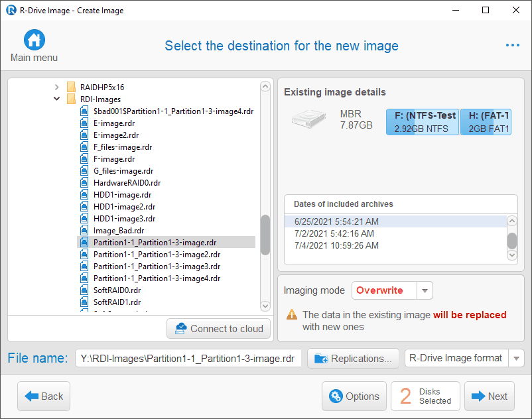Select the E-image.rdr file name

pos(114,123)
